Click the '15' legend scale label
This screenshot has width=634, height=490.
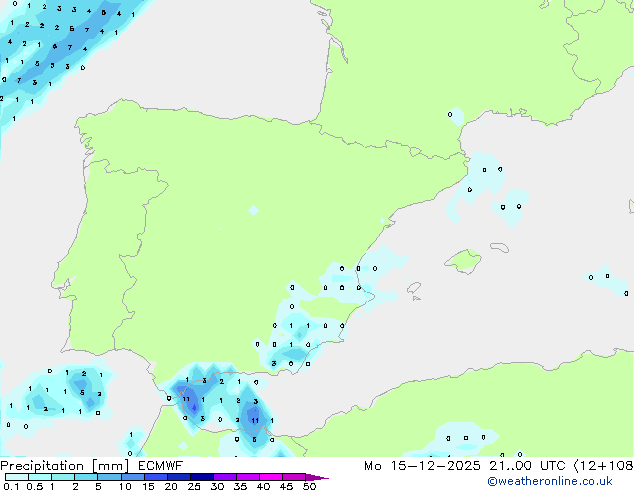tap(148, 486)
